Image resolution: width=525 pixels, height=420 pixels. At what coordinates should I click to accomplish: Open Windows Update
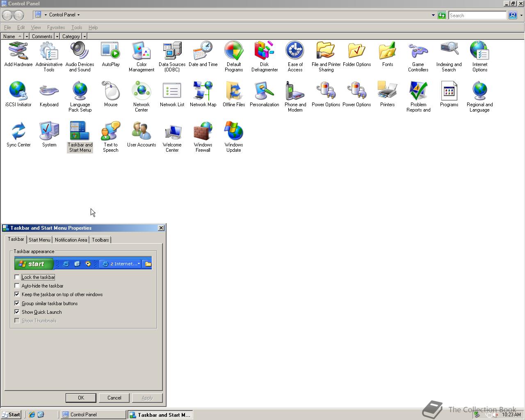point(234,137)
